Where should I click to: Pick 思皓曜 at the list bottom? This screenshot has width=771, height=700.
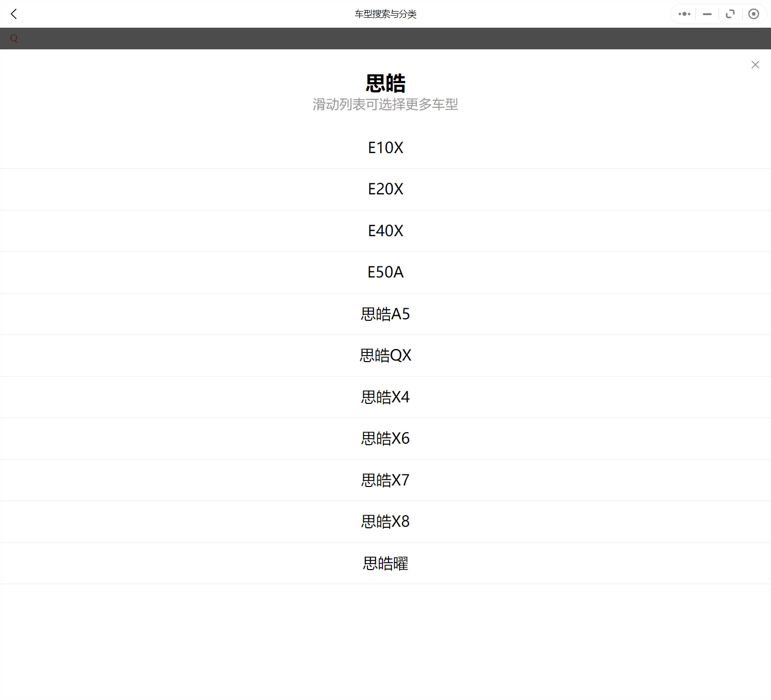click(x=385, y=563)
